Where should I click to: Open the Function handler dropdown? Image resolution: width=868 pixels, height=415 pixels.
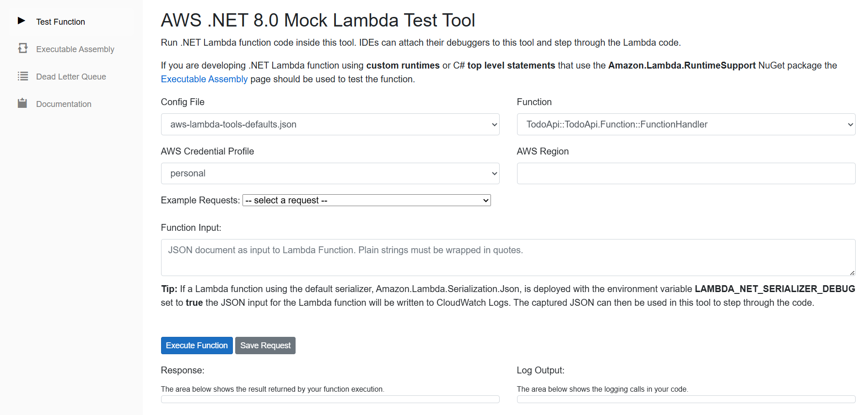[685, 124]
